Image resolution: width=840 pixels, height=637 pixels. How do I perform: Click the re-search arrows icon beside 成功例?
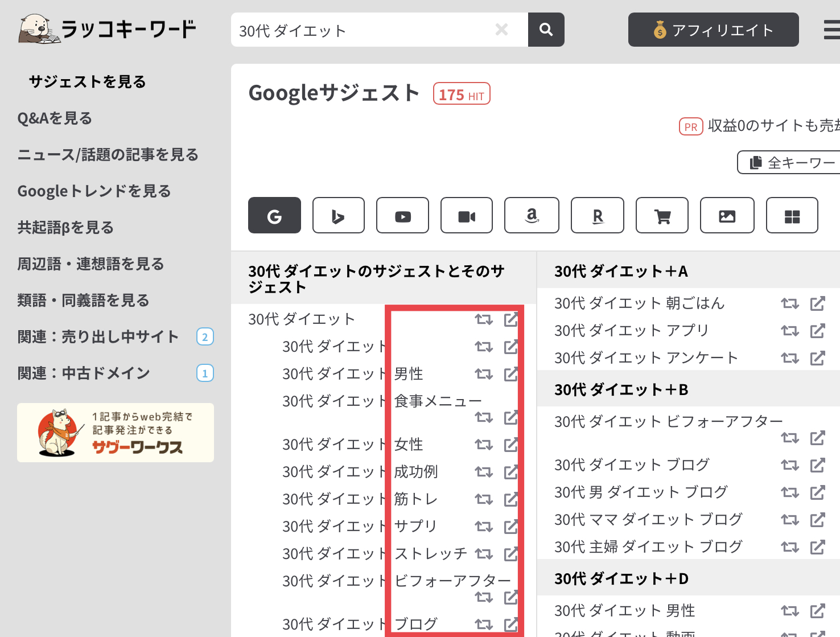click(484, 472)
